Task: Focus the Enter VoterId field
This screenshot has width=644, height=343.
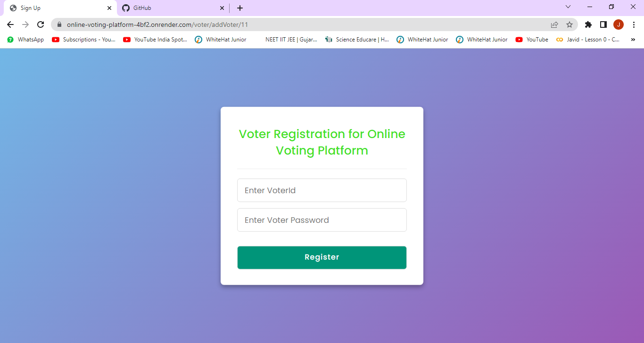Action: click(322, 190)
